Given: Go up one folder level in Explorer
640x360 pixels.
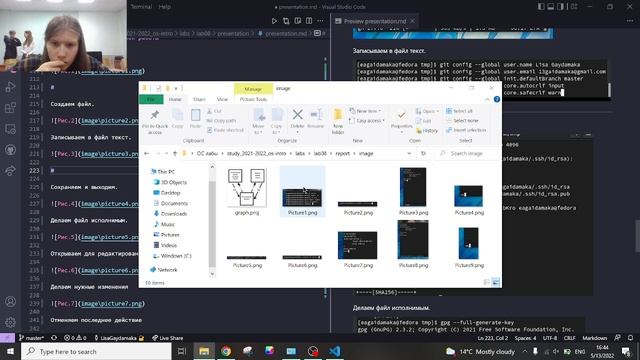Looking at the screenshot, I should (x=175, y=153).
